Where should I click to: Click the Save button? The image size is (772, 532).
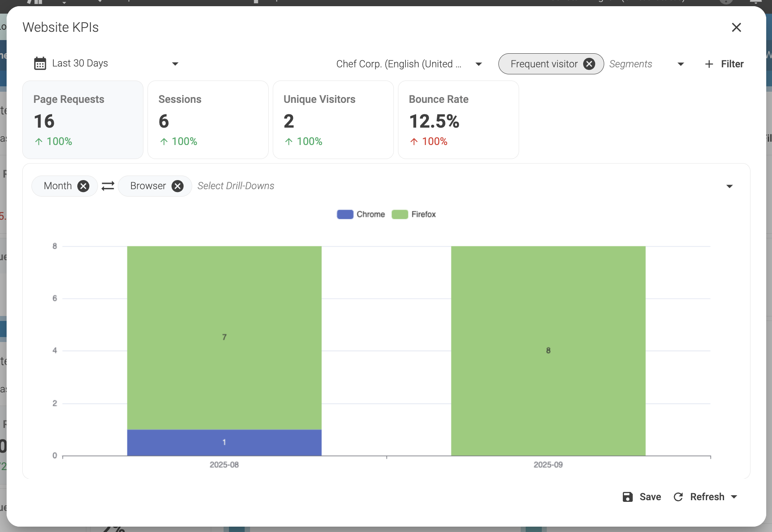coord(650,497)
